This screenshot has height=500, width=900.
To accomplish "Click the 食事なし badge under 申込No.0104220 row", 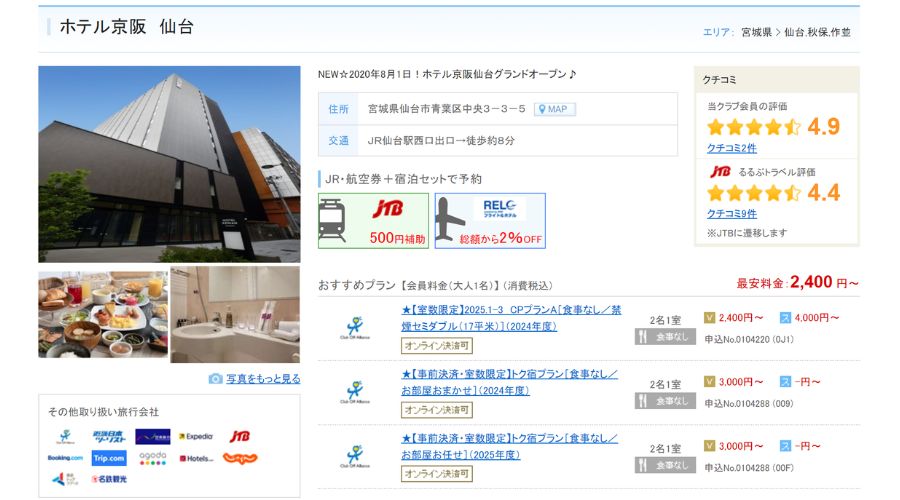I will coord(665,337).
